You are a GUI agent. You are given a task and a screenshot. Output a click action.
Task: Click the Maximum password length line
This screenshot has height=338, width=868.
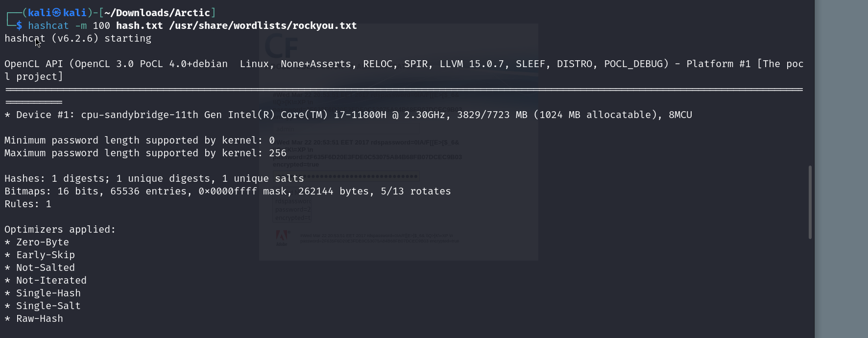(x=145, y=153)
